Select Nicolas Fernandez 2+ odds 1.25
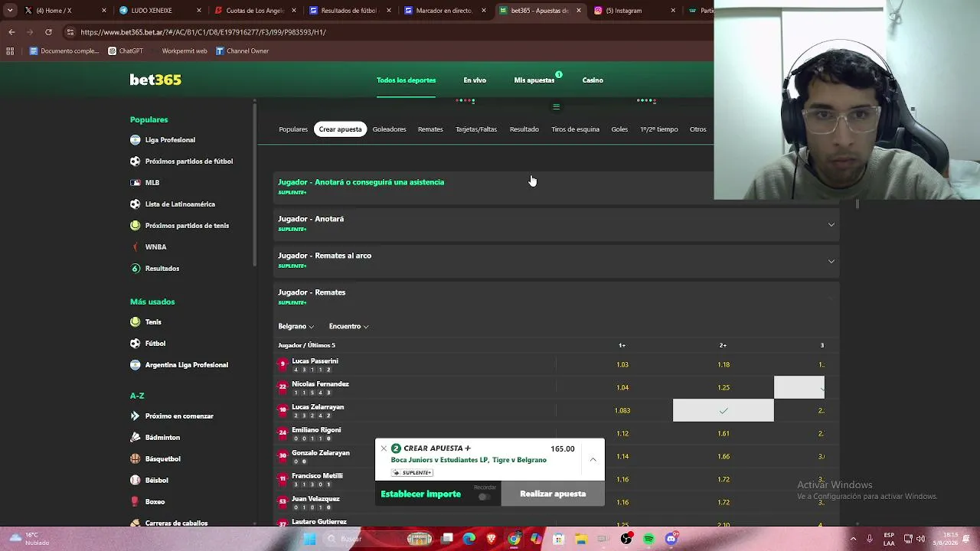The image size is (980, 551). 724,387
